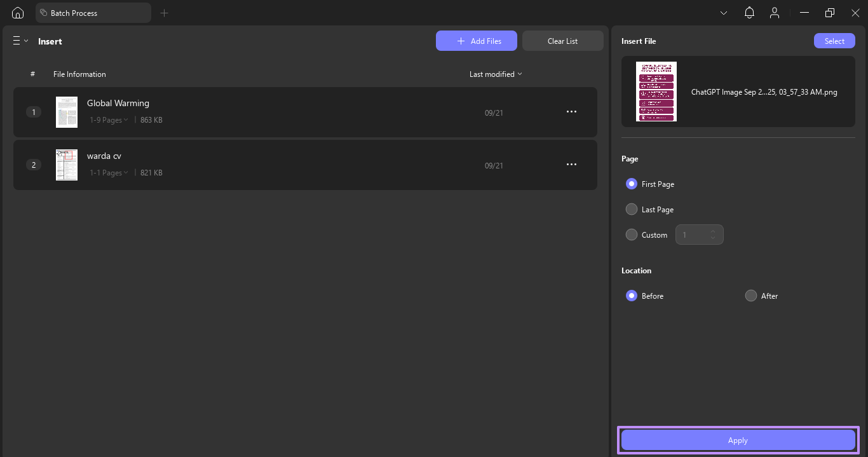Viewport: 868px width, 457px height.
Task: Select the Before location option
Action: pyautogui.click(x=632, y=296)
